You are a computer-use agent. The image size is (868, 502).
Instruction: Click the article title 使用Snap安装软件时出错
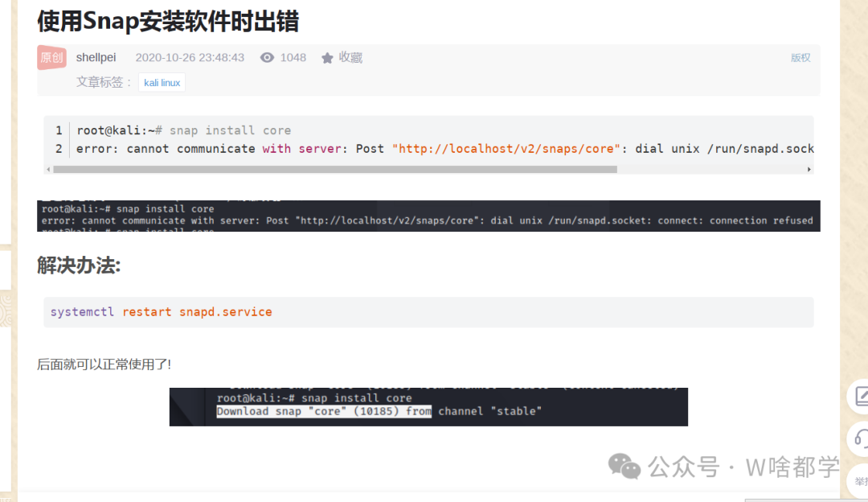(x=168, y=22)
